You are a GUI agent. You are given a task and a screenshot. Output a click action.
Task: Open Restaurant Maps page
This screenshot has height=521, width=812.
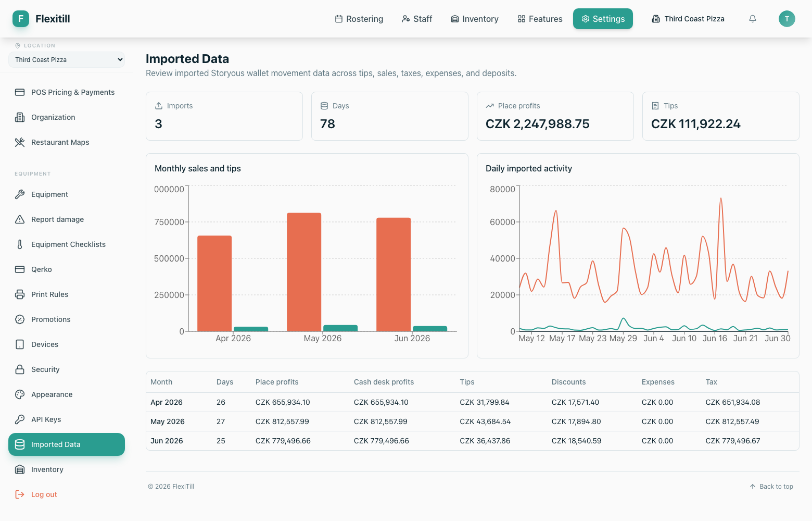67,142
